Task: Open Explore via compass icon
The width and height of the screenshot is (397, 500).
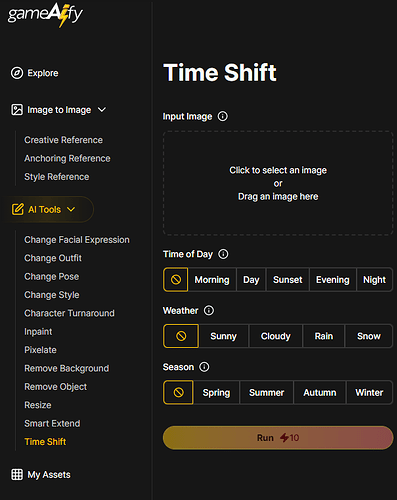Action: (17, 73)
